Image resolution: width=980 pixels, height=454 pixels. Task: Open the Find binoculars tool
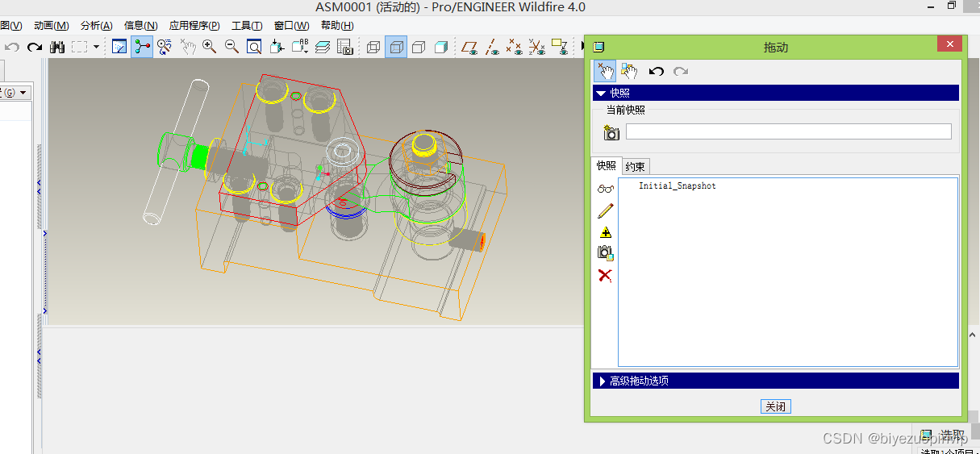coord(57,47)
